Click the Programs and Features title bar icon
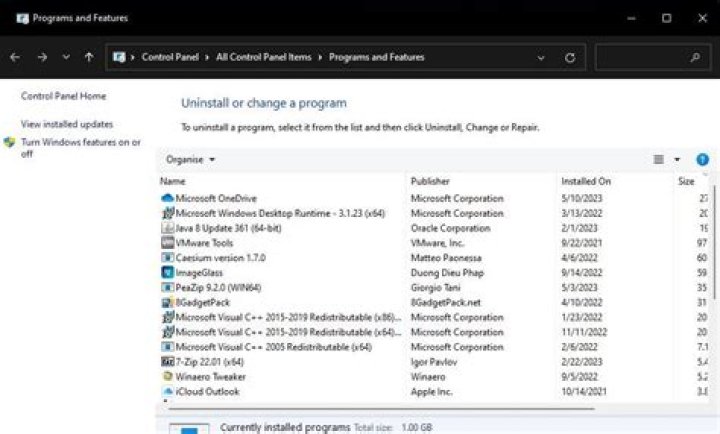The width and height of the screenshot is (720, 434). tap(22, 18)
